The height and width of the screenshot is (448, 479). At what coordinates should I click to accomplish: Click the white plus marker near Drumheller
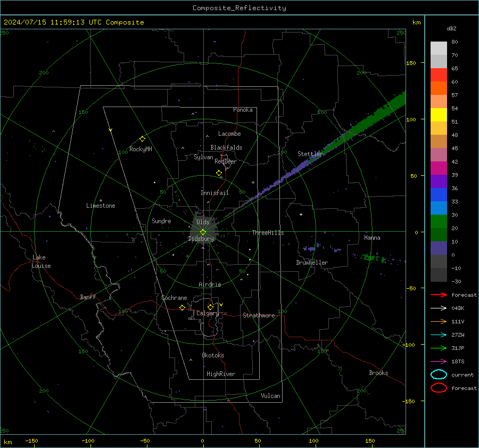tap(301, 214)
